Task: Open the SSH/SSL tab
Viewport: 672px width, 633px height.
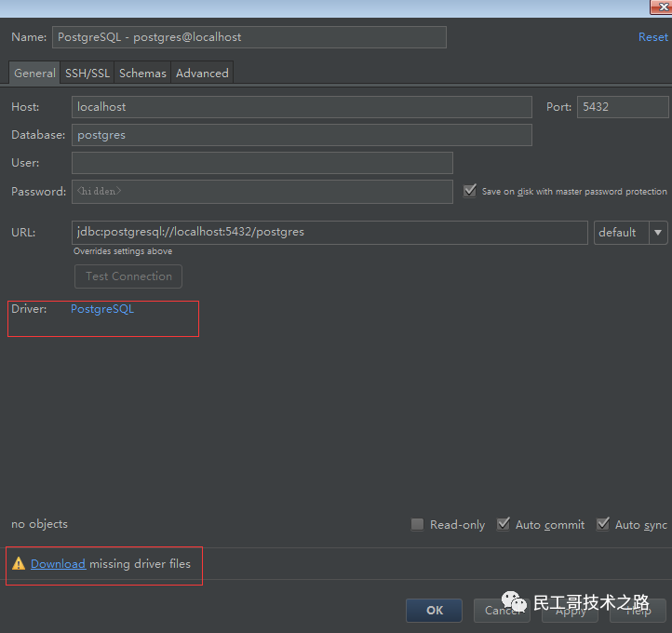Action: pyautogui.click(x=87, y=73)
